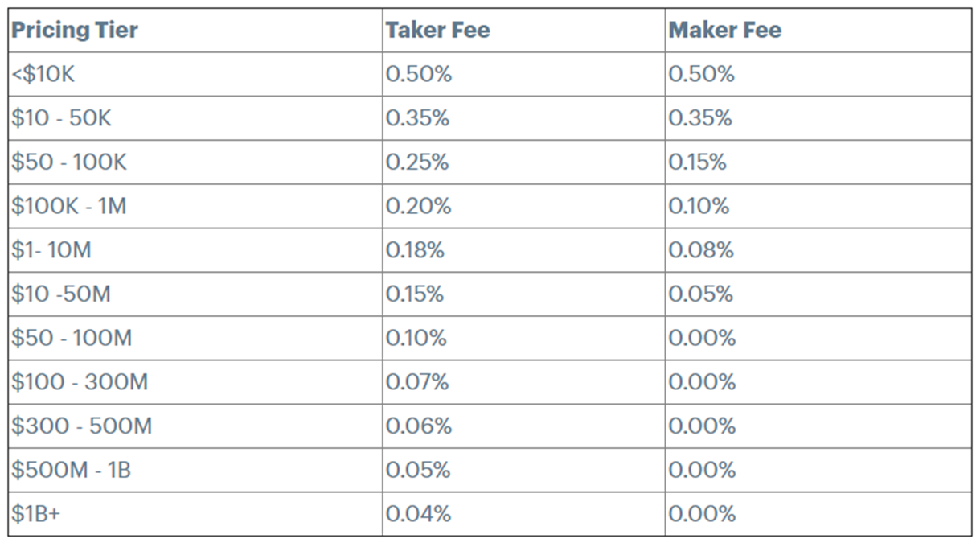Click the 0.15% maker fee cell
This screenshot has height=543, width=980.
pyautogui.click(x=818, y=162)
